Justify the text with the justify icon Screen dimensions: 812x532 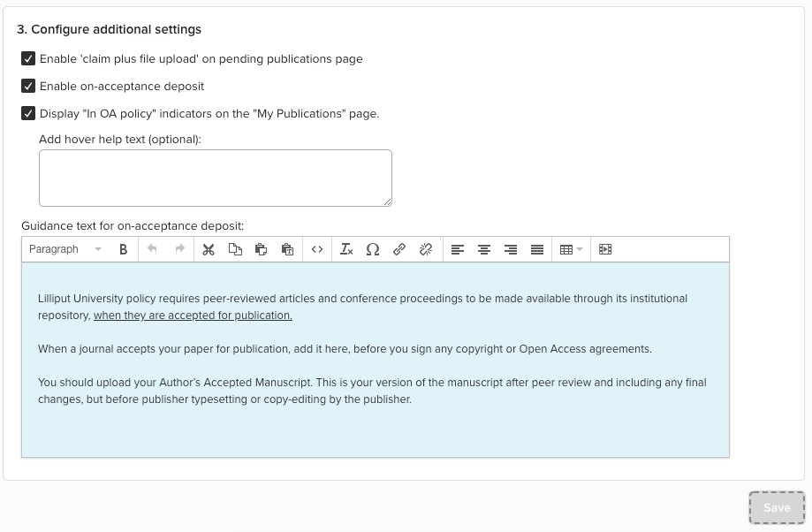pos(537,249)
